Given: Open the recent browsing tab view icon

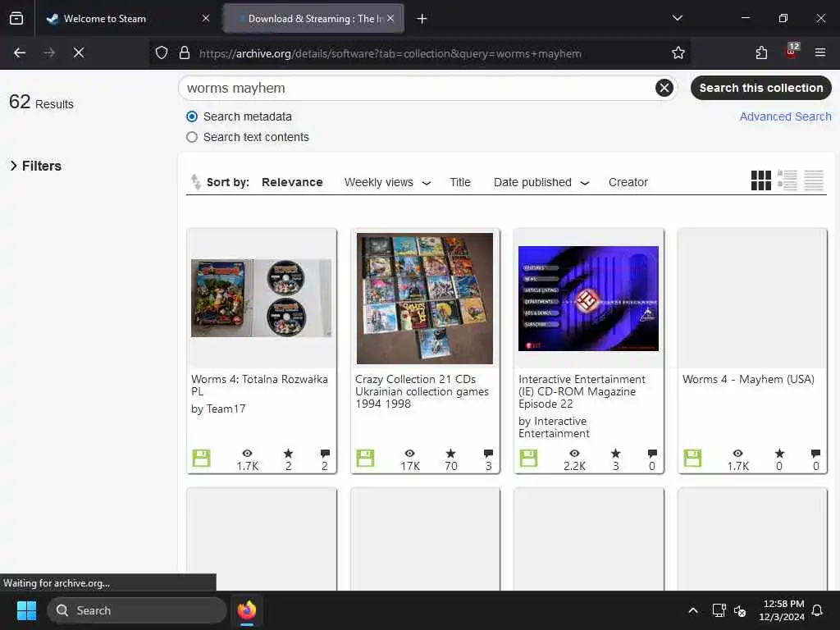Looking at the screenshot, I should point(16,18).
